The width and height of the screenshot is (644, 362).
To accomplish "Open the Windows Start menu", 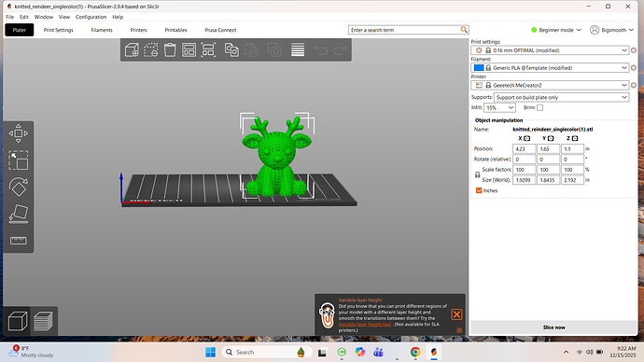I will click(x=210, y=352).
